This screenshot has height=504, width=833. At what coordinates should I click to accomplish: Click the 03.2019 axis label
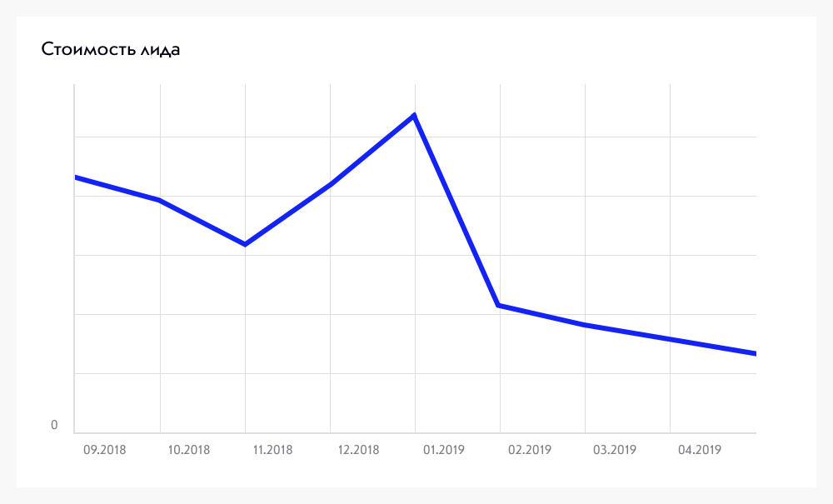click(615, 450)
